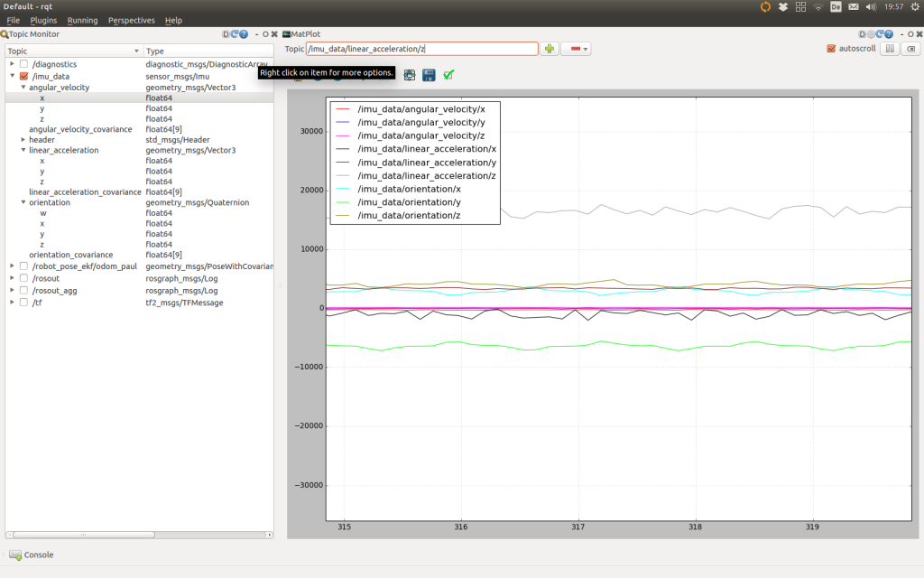Open the Dropbox tray icon
The width and height of the screenshot is (924, 578).
pyautogui.click(x=783, y=6)
